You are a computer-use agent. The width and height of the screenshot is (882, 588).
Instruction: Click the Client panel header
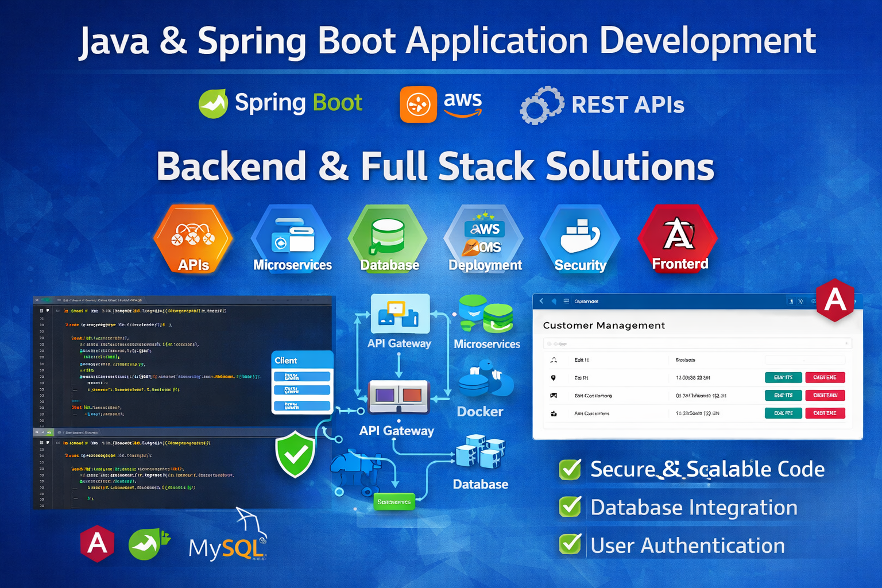(302, 360)
